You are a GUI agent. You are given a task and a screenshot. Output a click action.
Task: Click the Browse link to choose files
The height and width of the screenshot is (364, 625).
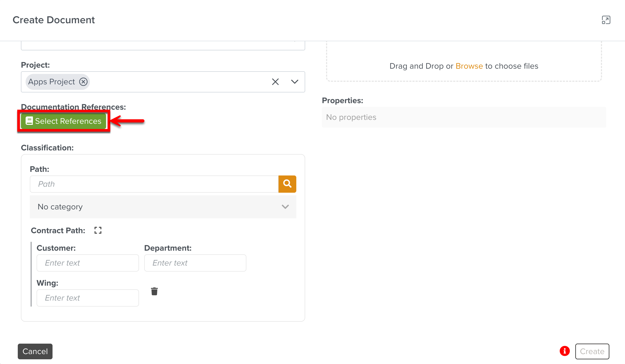[469, 66]
